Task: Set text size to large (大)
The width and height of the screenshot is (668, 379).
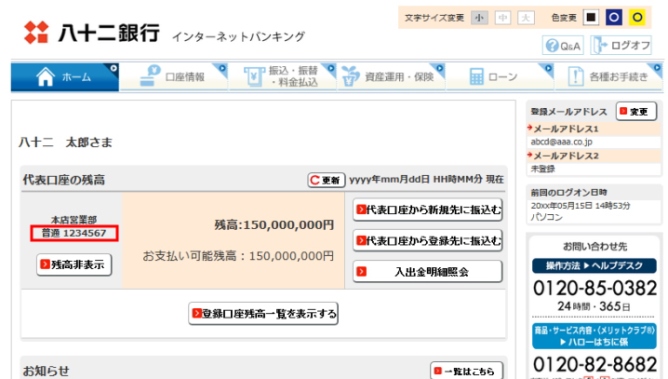Action: (526, 18)
